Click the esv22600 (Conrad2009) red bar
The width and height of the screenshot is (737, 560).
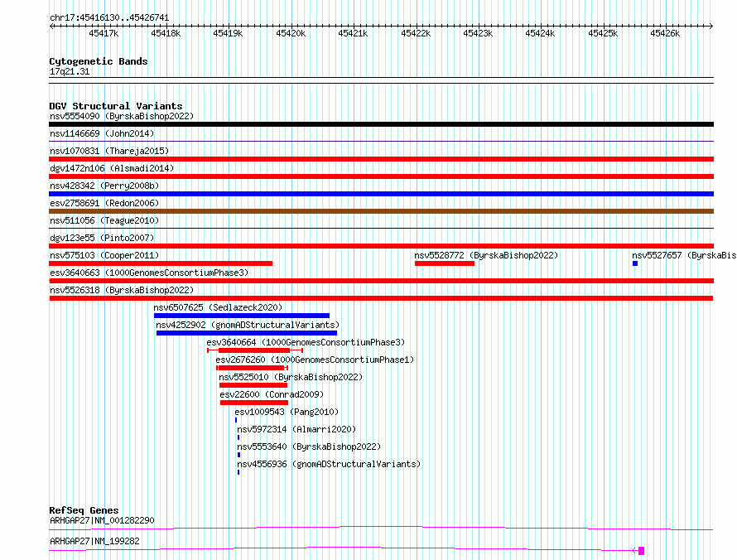coord(254,403)
